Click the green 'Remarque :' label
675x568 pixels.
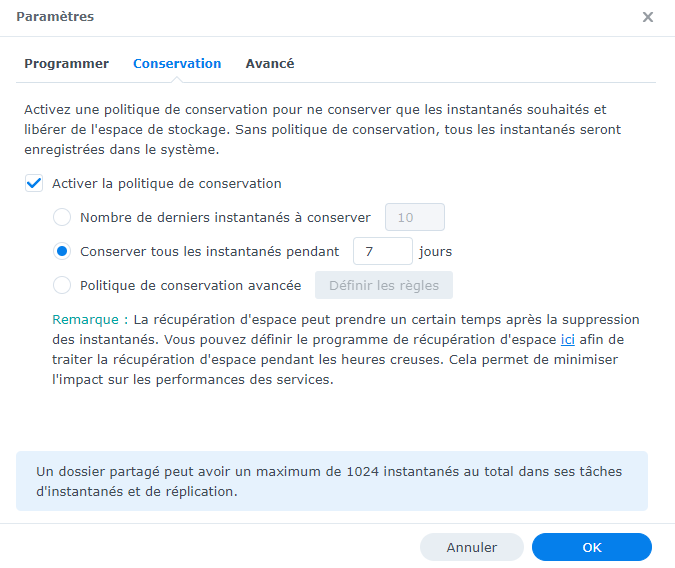[91, 319]
